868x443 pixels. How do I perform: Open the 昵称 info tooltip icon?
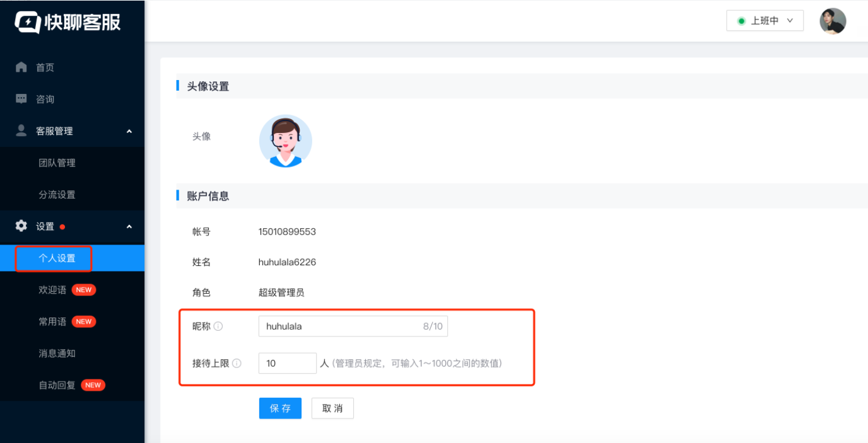[x=218, y=326]
